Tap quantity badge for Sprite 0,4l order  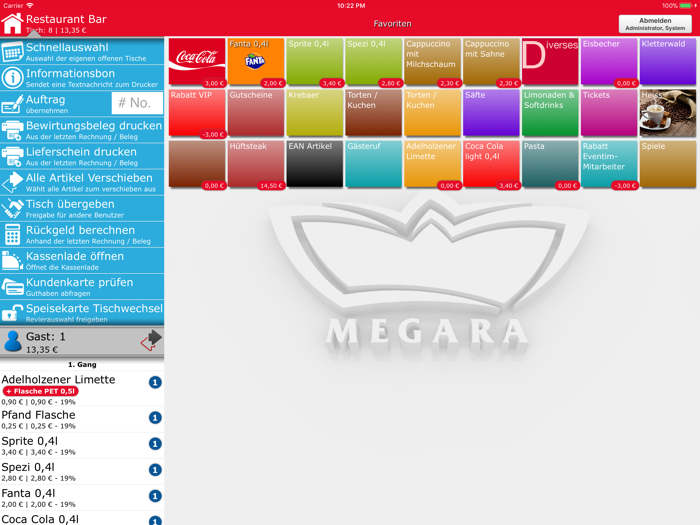155,444
